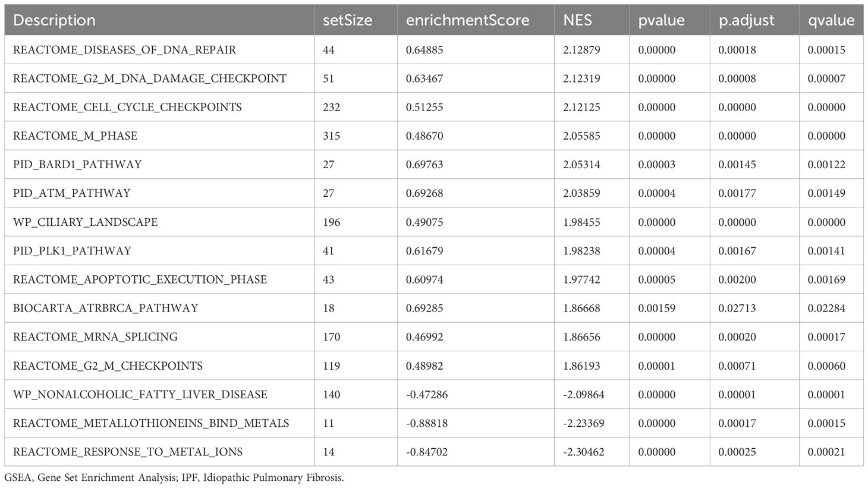Click enrichmentScore value 0.69285

click(424, 308)
